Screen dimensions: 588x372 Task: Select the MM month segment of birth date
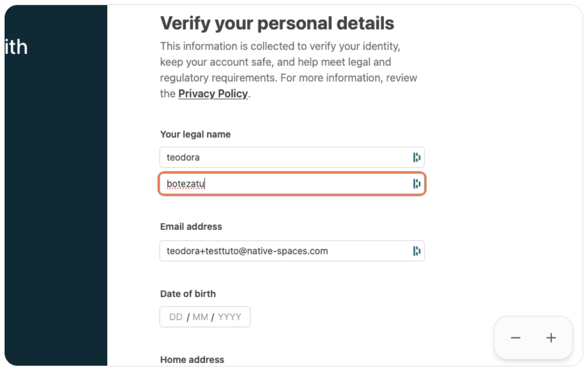(x=200, y=317)
